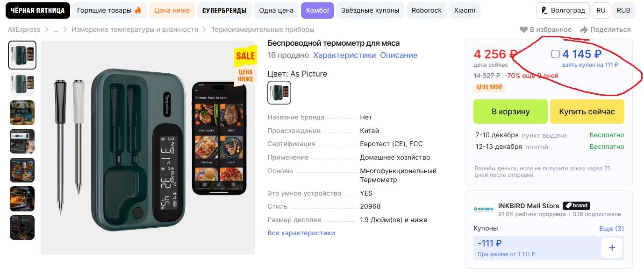The image size is (644, 280).
Task: Open the RU language selector
Action: [x=601, y=10]
